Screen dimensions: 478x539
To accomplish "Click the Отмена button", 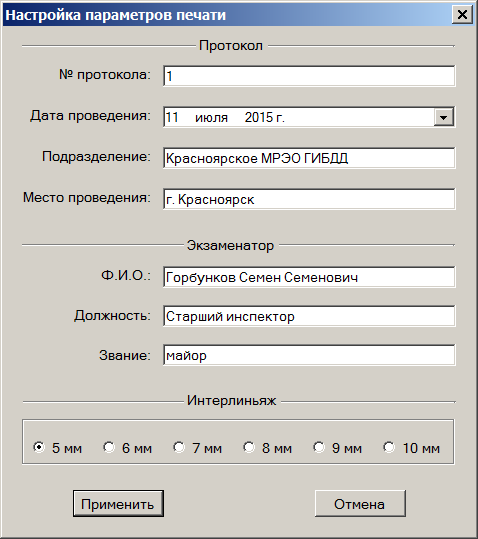I will (360, 504).
